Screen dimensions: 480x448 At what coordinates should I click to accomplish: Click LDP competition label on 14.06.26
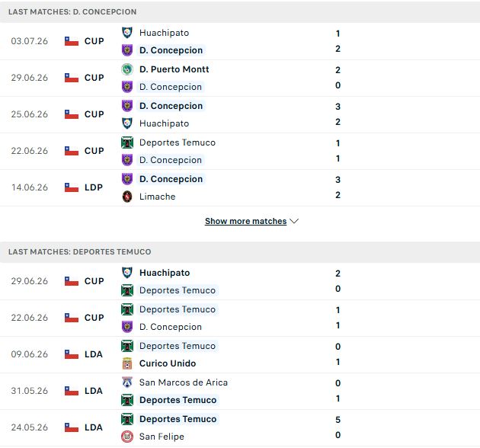94,187
